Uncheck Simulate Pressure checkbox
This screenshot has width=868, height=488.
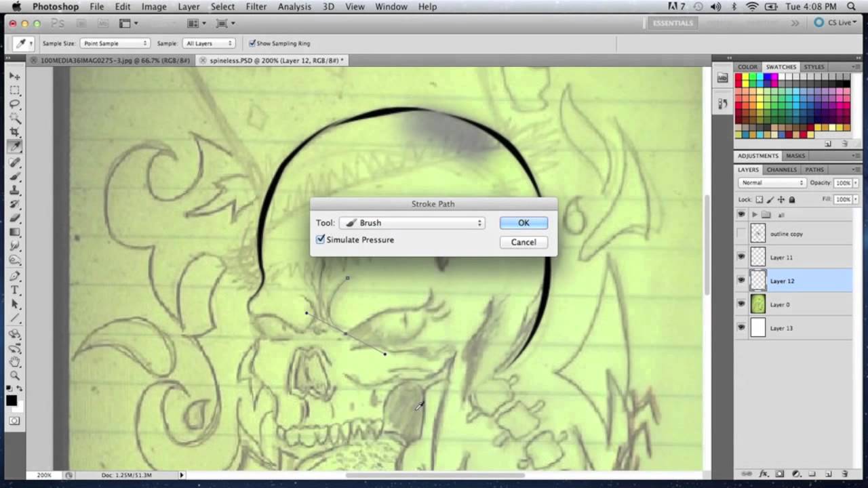320,240
